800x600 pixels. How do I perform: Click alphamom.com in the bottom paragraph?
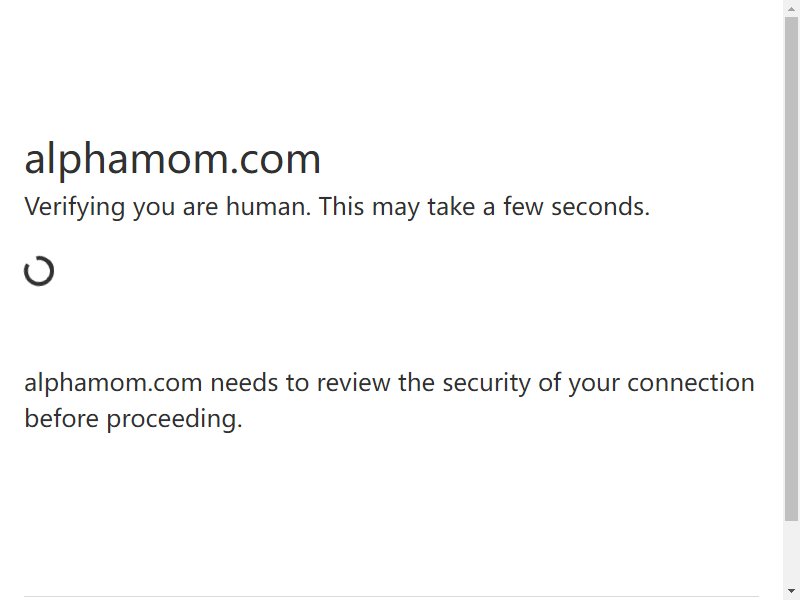[113, 383]
